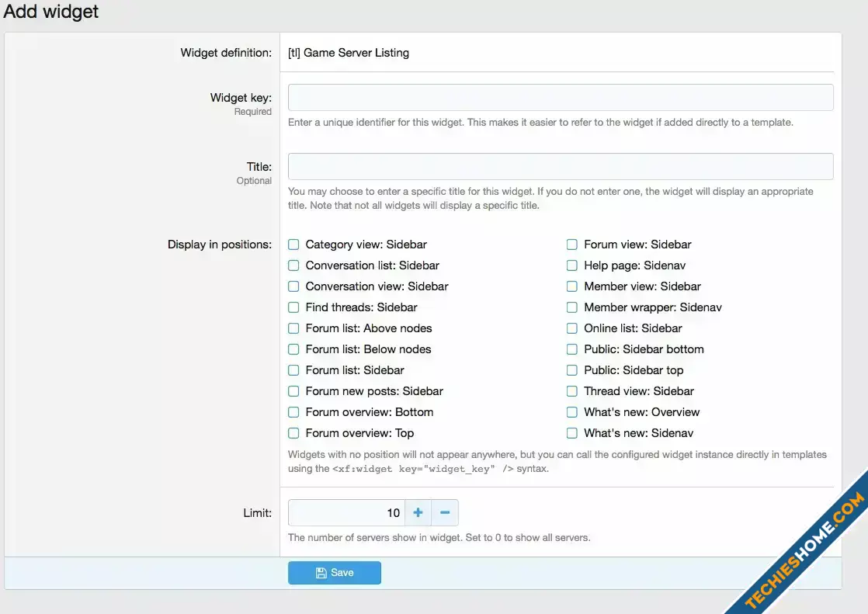Click the 'Display in positions:' label
The image size is (868, 614).
[x=220, y=245]
